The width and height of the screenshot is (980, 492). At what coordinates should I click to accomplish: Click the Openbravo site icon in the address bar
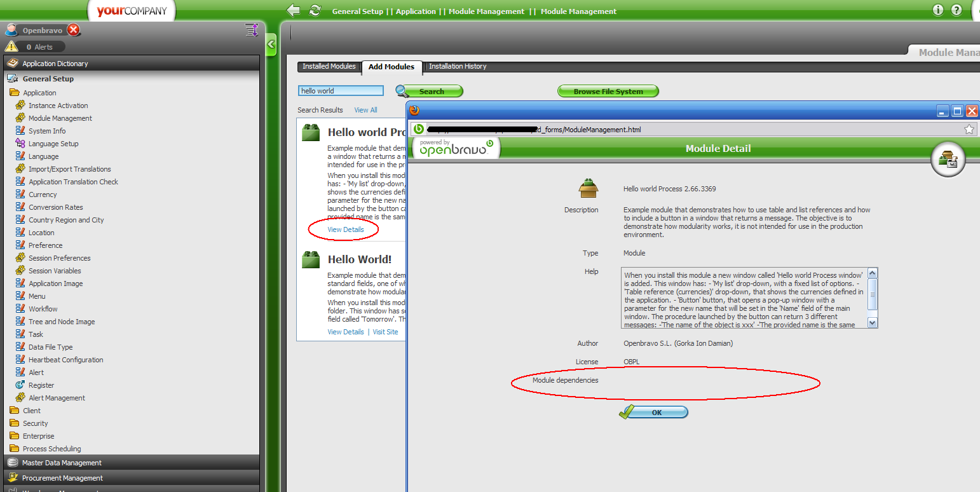(x=419, y=130)
